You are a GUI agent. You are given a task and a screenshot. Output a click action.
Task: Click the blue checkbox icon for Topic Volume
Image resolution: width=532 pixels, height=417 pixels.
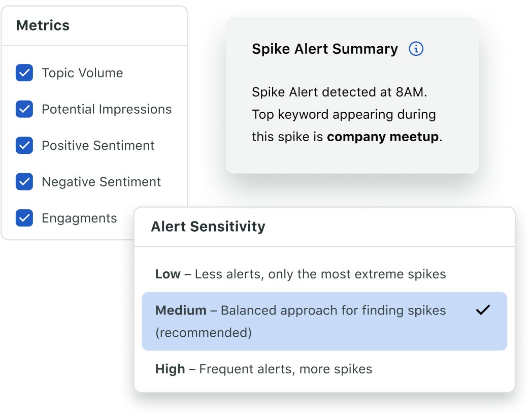[24, 73]
